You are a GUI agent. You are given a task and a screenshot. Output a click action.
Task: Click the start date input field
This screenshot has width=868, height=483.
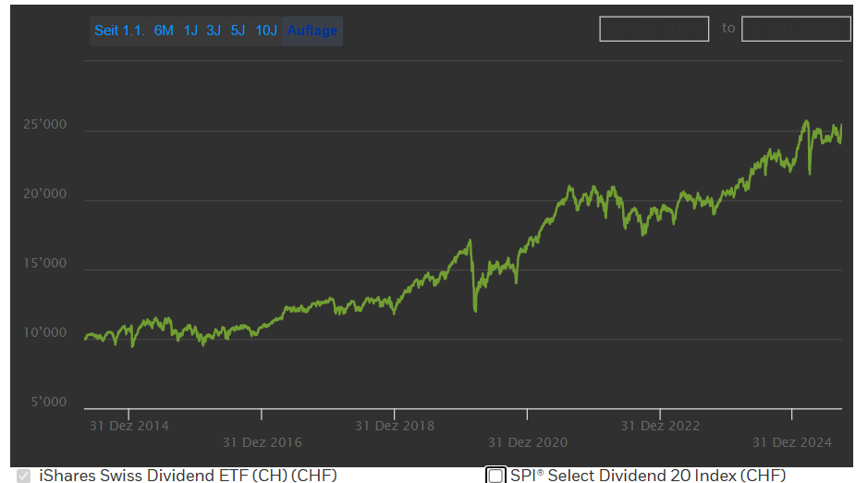coord(654,29)
